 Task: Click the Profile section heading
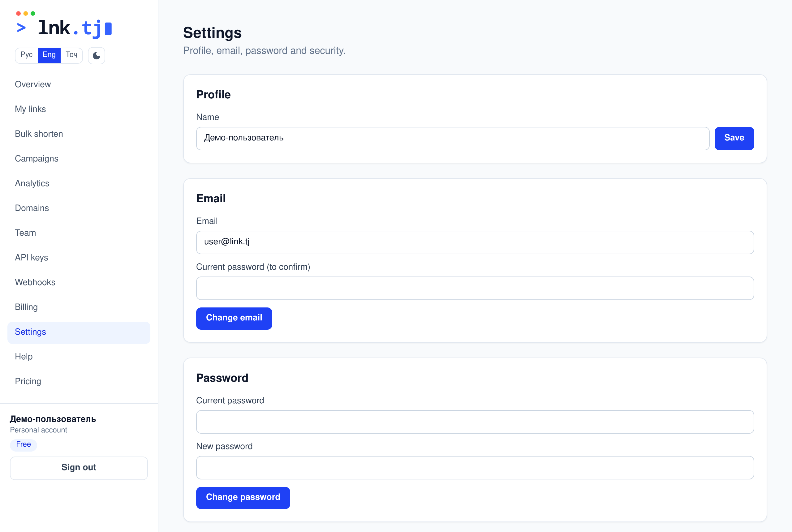pos(213,95)
